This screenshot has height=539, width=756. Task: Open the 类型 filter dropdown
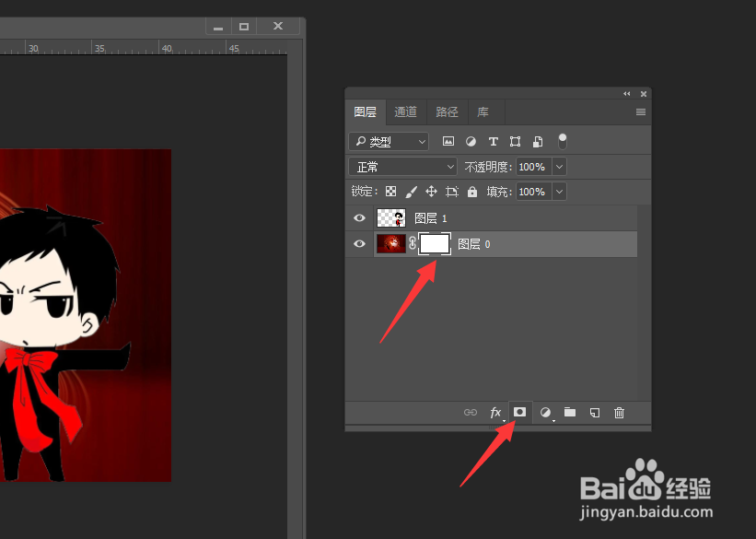tap(388, 141)
